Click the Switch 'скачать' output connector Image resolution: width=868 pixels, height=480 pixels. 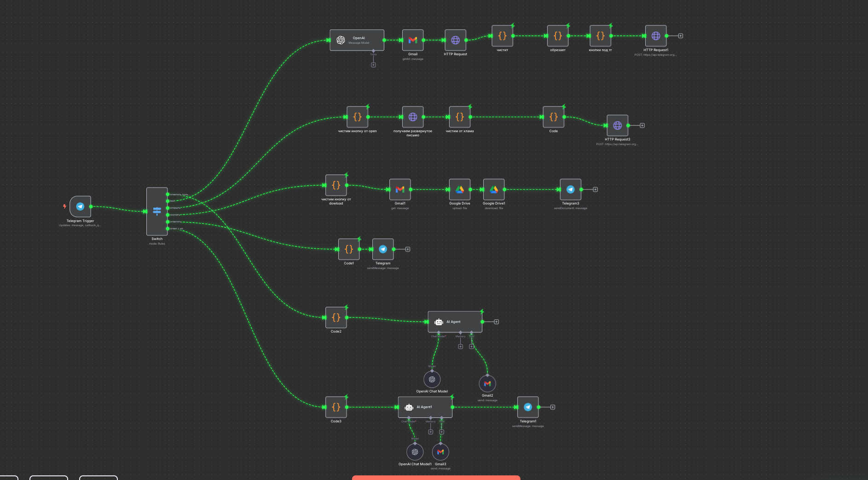click(168, 215)
